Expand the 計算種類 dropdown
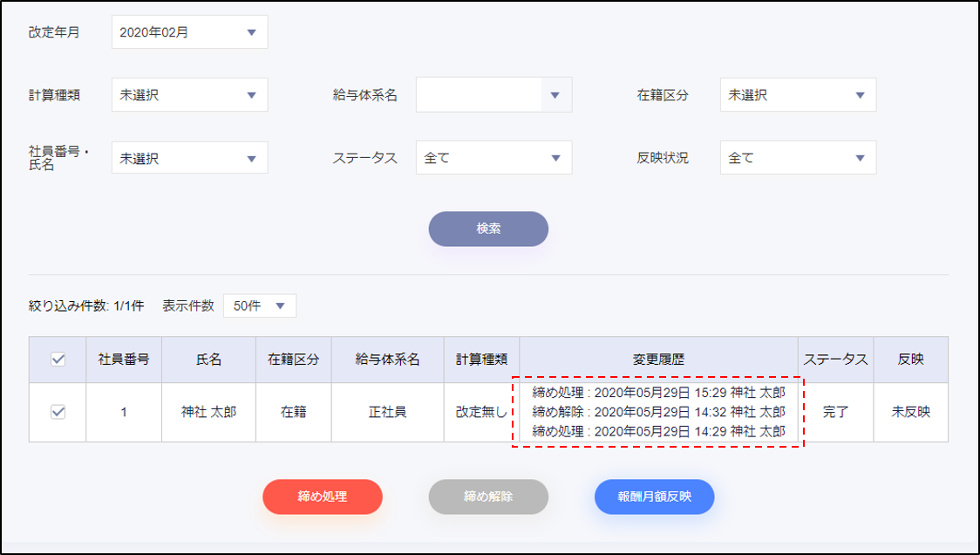Screen dimensions: 980x555 click(x=189, y=95)
